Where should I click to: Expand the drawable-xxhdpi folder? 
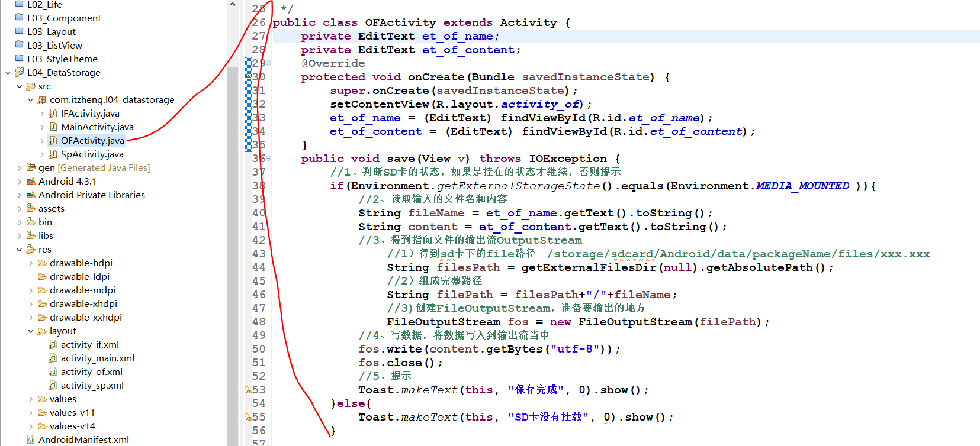pyautogui.click(x=31, y=318)
